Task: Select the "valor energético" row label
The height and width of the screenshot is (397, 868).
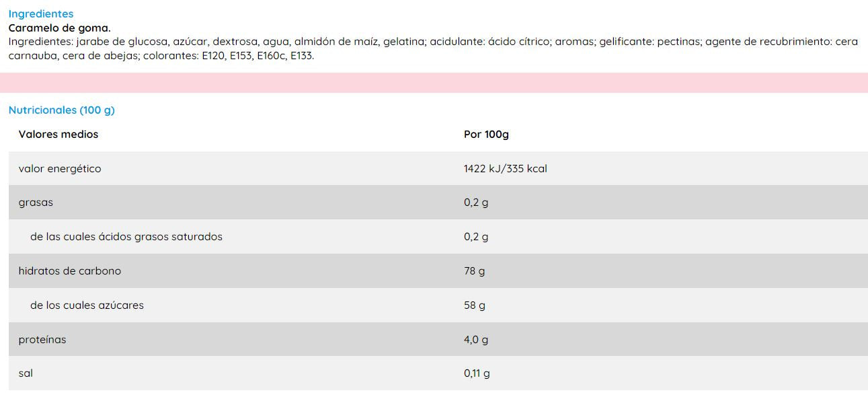Action: [x=60, y=169]
